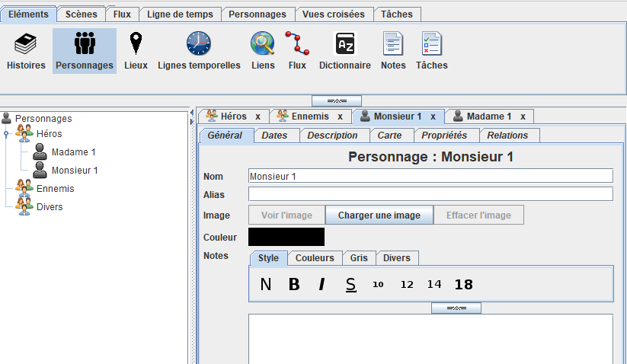
Task: Close the Madame 1 editor tab
Action: click(523, 117)
